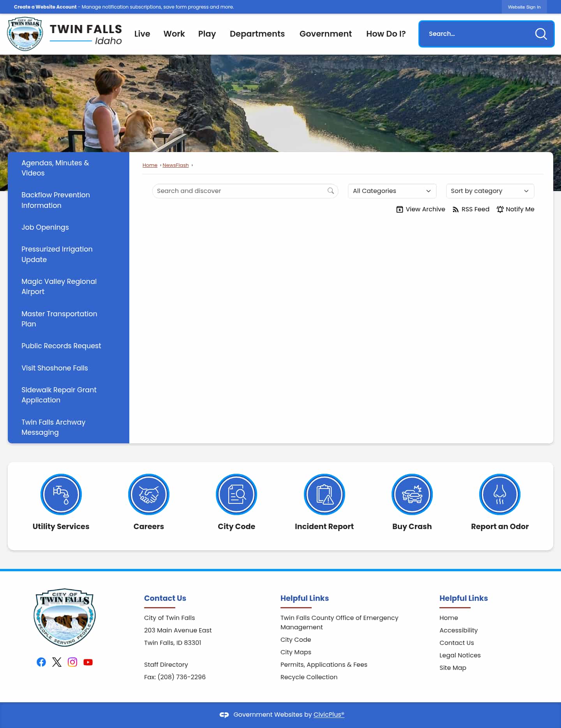Open the Departments menu
Viewport: 561px width, 728px height.
pyautogui.click(x=257, y=34)
